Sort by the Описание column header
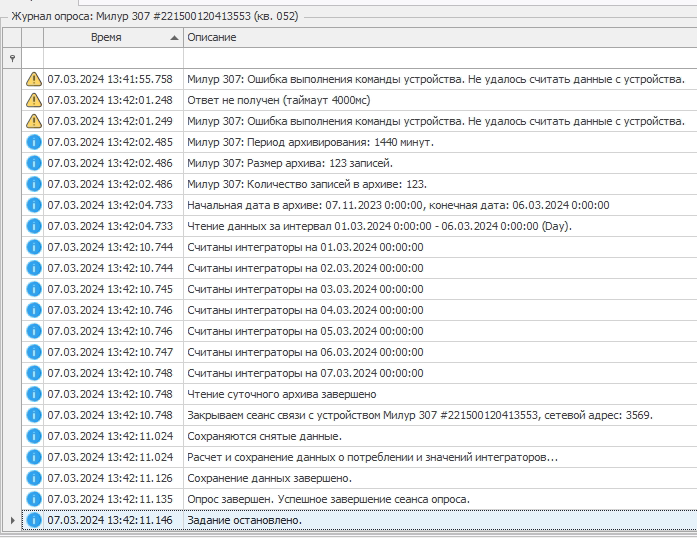 [440, 37]
